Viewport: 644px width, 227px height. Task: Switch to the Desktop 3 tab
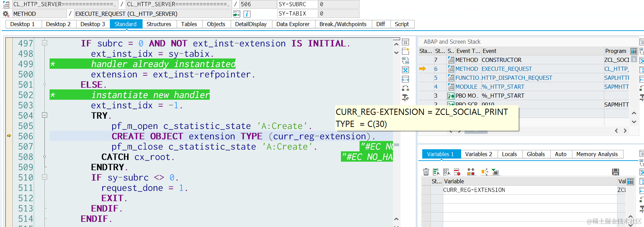click(93, 24)
